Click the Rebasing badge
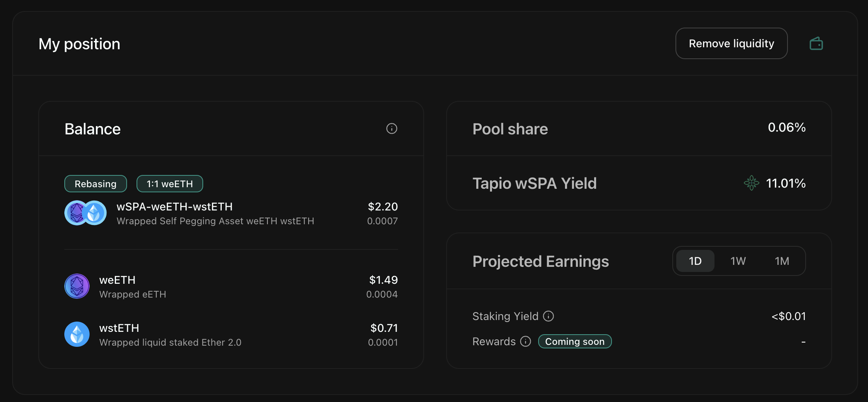868x402 pixels. (x=95, y=184)
